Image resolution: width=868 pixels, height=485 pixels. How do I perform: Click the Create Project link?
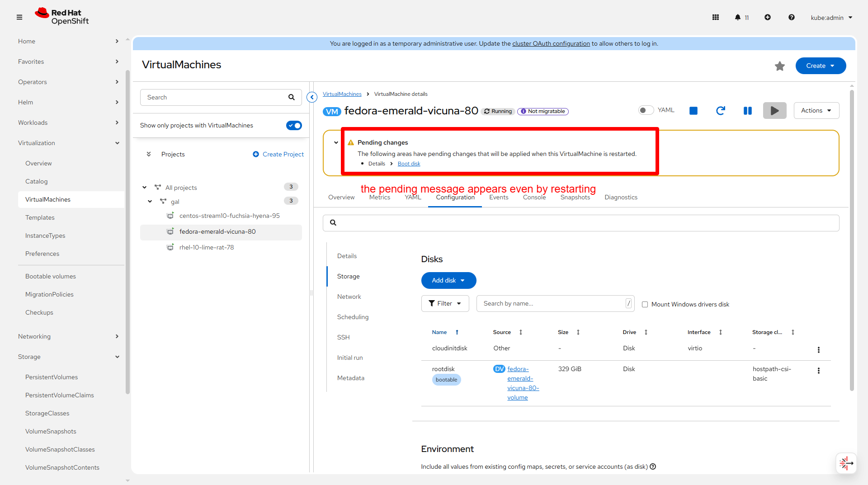[x=278, y=154]
